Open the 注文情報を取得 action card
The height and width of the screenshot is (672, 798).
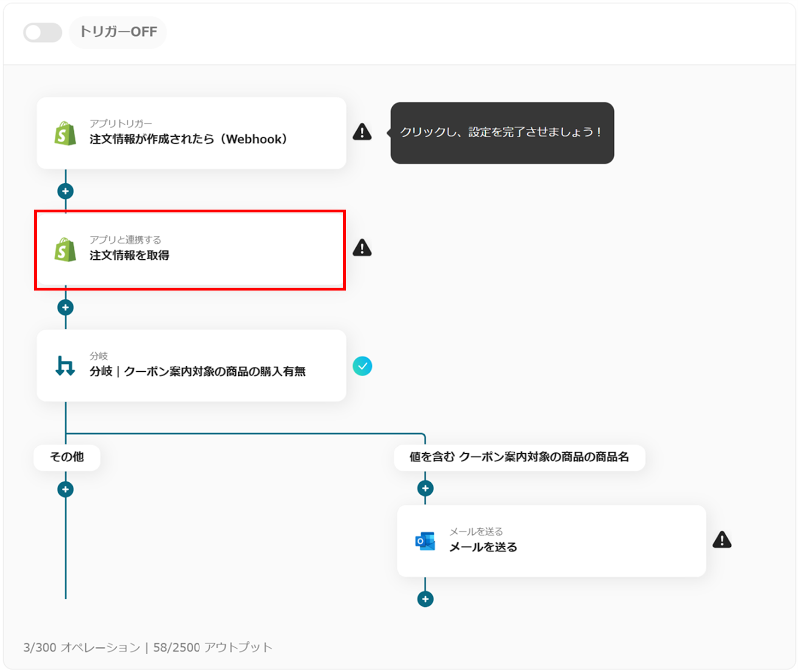pyautogui.click(x=192, y=249)
